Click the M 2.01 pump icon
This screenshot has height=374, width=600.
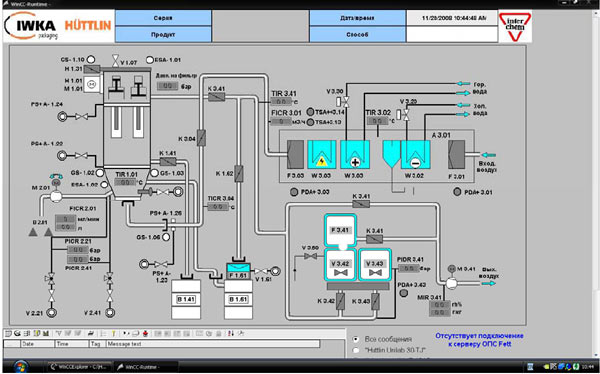56,196
